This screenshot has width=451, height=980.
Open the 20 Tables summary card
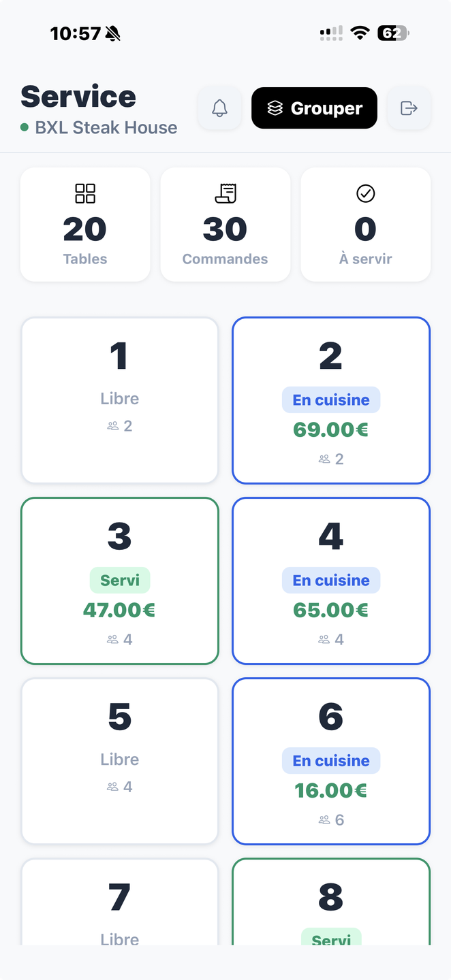tap(85, 225)
